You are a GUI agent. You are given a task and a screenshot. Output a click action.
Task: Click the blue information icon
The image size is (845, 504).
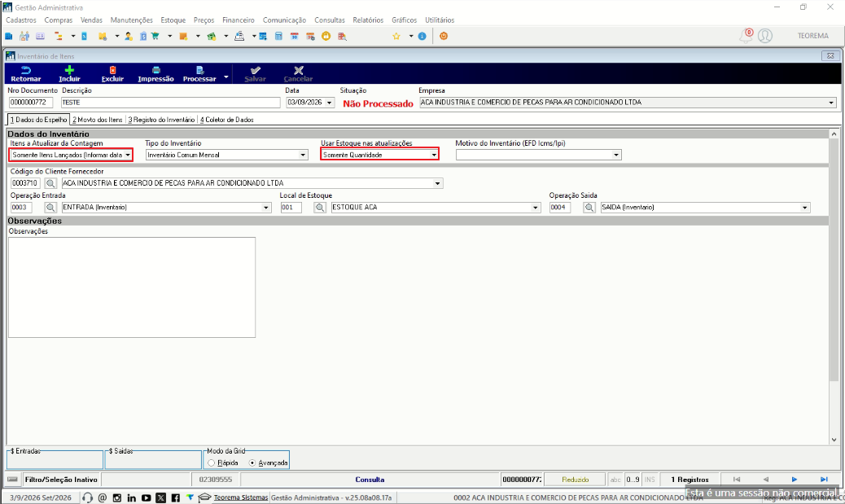click(422, 36)
